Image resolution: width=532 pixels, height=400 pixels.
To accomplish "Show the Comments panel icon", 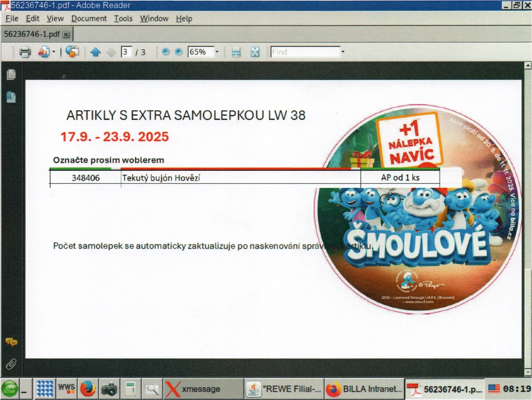I will [x=12, y=341].
